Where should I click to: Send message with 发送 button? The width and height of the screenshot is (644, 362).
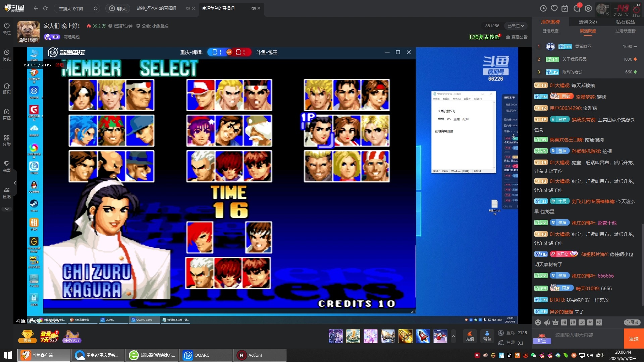coord(634,339)
